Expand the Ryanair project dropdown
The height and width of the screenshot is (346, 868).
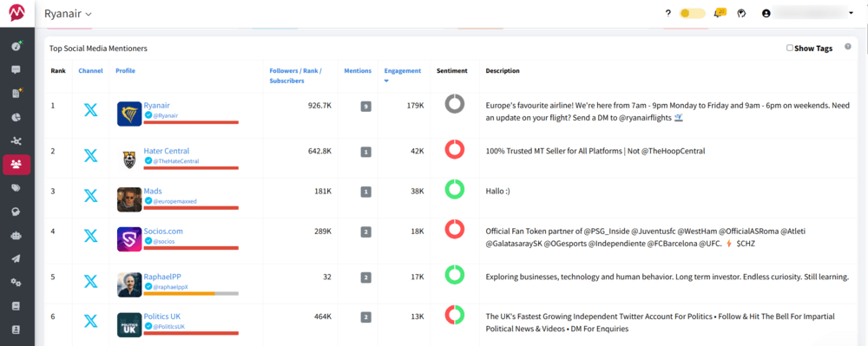tap(68, 13)
